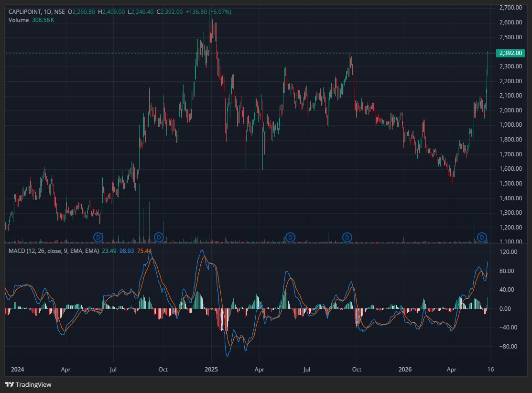Click the 2024 time axis label
Screen dimensions: 532x393
pyautogui.click(x=17, y=369)
